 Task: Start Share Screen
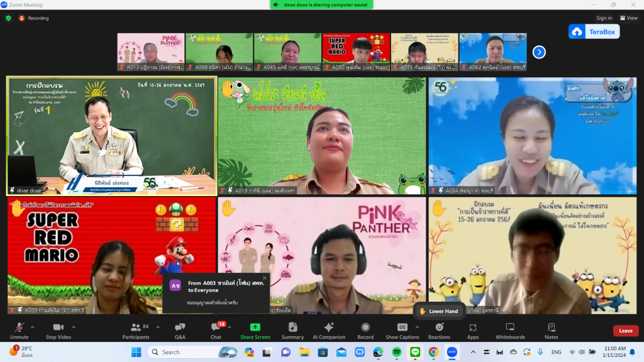coord(255,330)
